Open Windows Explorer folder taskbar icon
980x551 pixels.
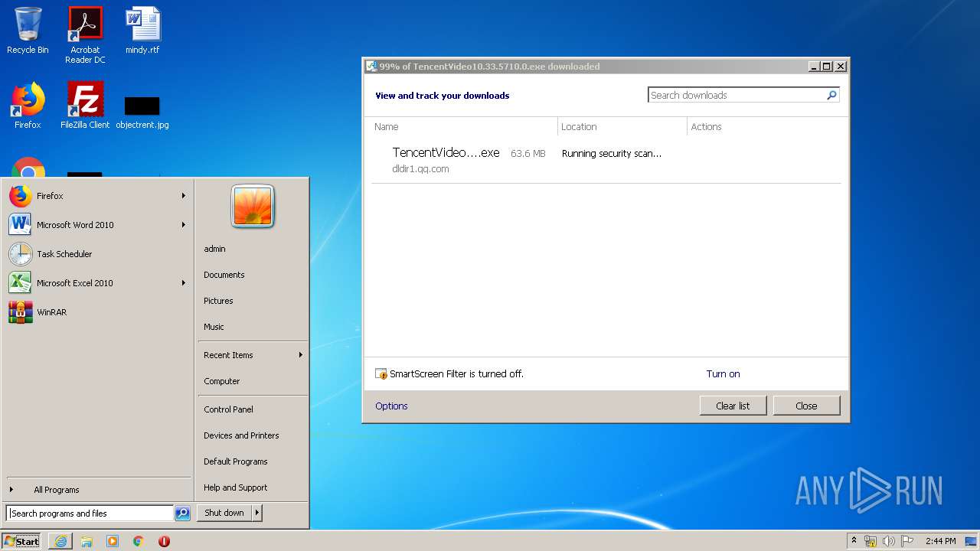pos(87,541)
